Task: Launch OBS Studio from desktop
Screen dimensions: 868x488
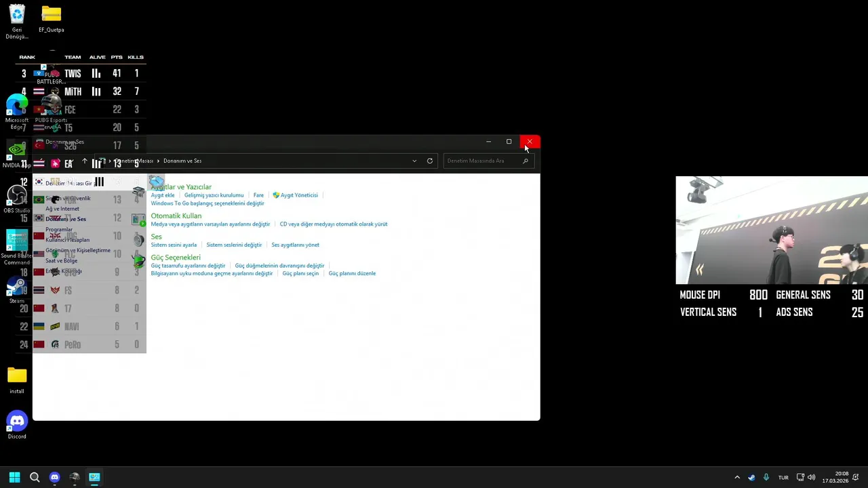Action: pyautogui.click(x=17, y=200)
